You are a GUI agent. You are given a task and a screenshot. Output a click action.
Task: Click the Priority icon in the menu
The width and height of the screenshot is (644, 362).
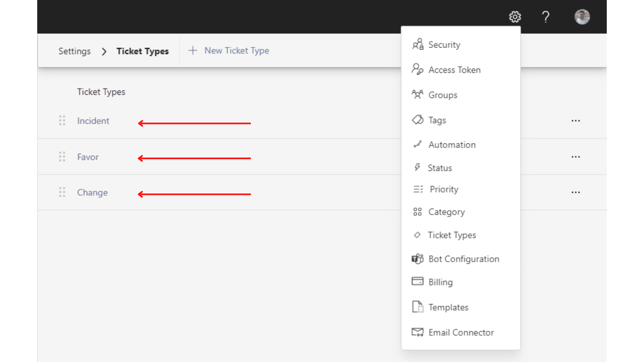tap(418, 189)
